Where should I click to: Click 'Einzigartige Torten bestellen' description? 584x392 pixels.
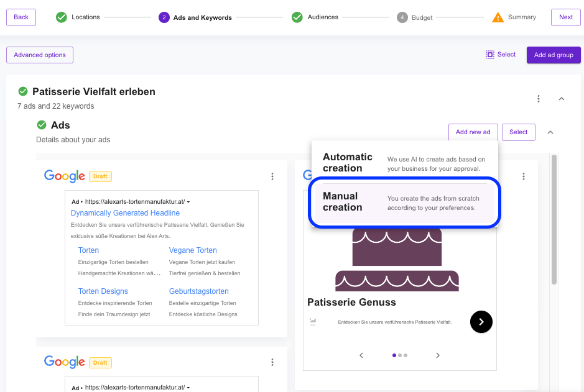[113, 262]
